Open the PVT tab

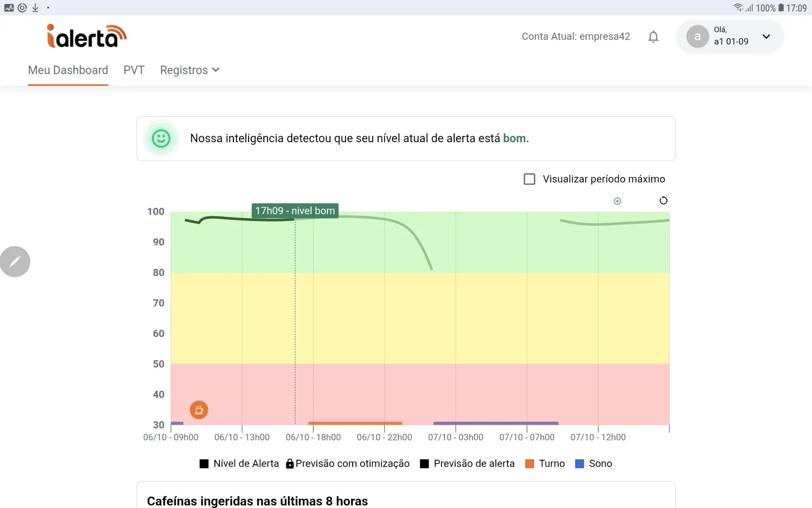(134, 70)
